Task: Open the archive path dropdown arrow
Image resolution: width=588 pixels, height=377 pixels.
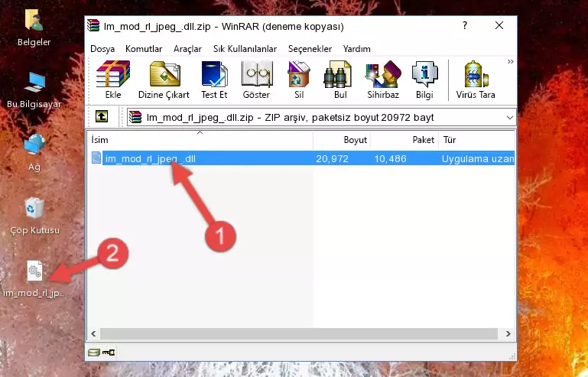Action: (509, 118)
